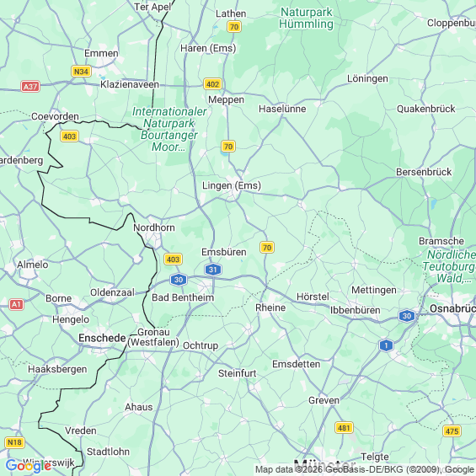
Task: Select the N18 road marker
Action: (x=14, y=442)
